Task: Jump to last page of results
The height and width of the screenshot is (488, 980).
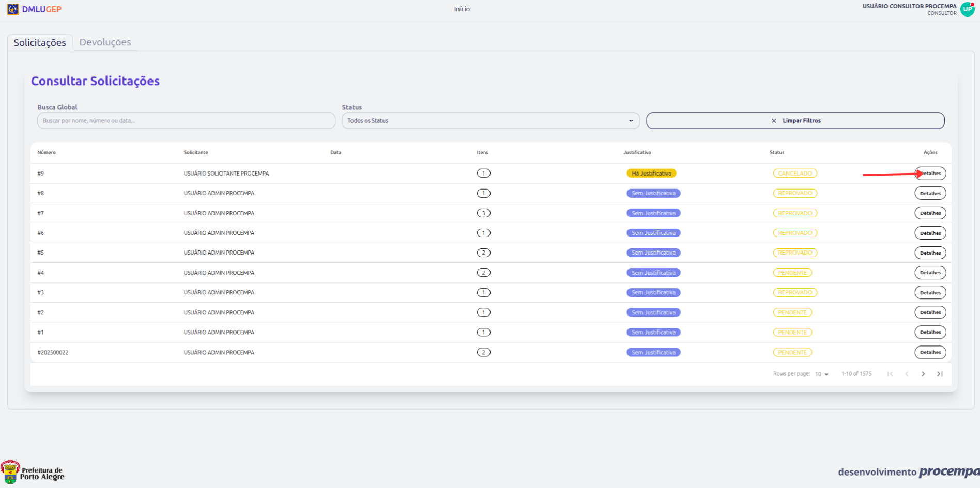Action: coord(940,374)
